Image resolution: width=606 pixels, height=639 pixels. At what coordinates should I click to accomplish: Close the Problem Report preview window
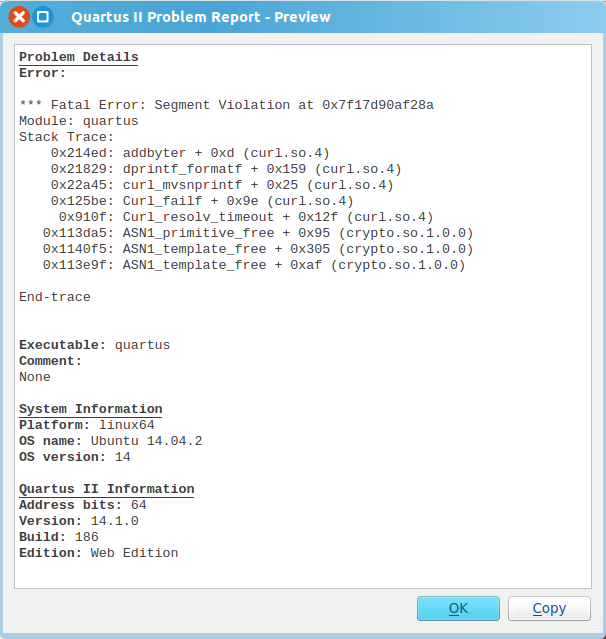(x=19, y=17)
